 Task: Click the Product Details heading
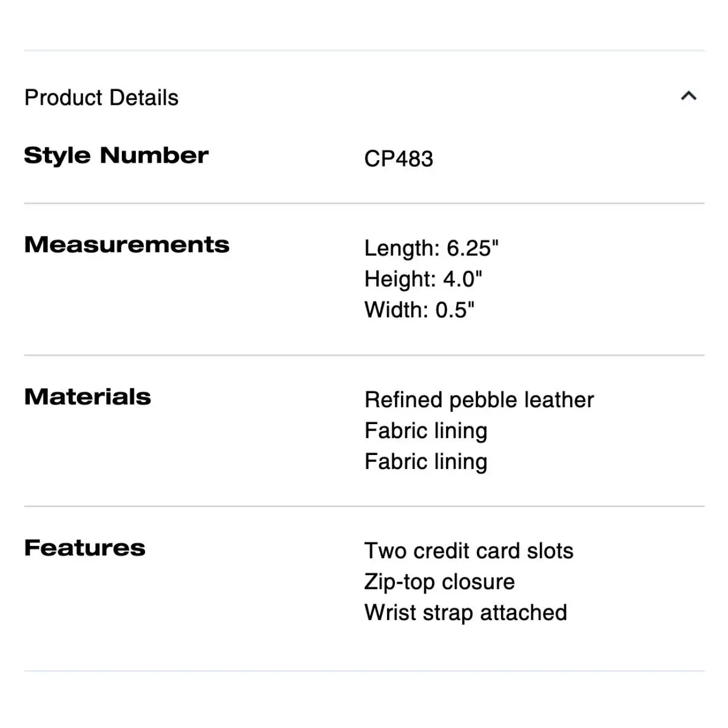101,98
